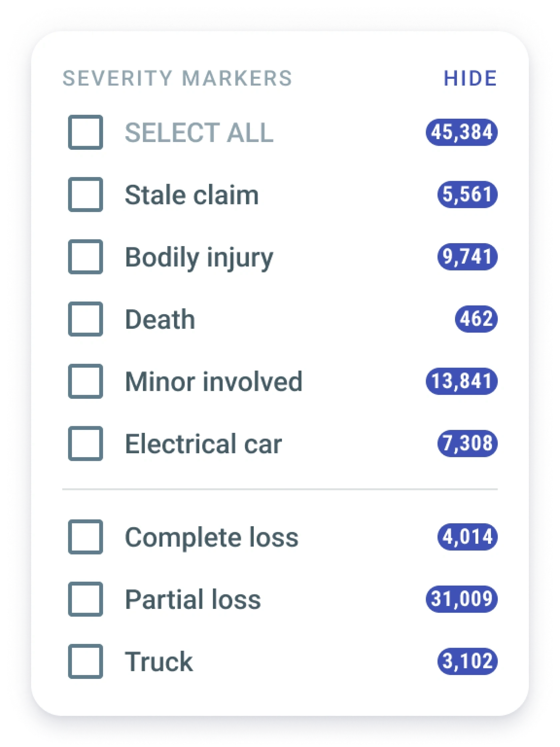Click the 9,741 Bodily injury badge

[467, 257]
